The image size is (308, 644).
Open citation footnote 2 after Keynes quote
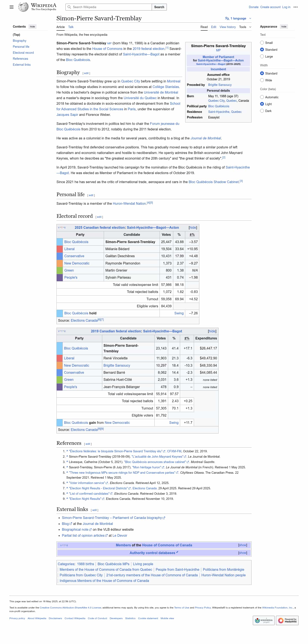pos(224,157)
